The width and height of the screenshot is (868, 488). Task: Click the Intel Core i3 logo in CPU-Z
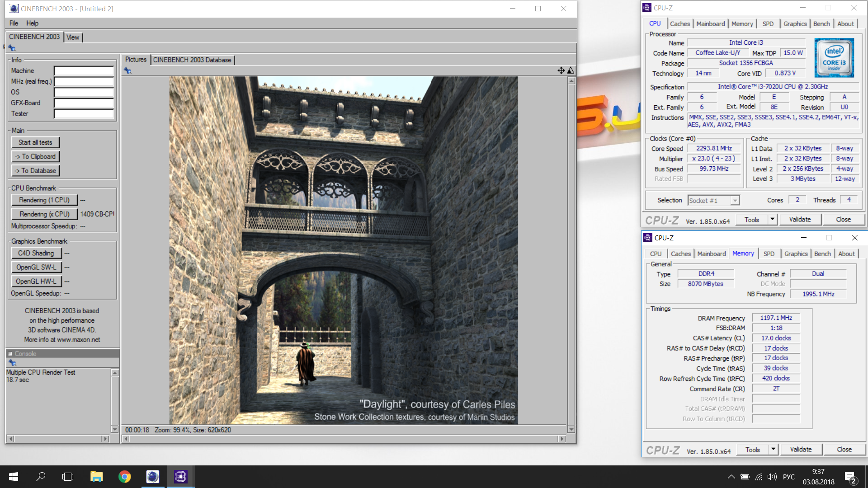pos(834,57)
